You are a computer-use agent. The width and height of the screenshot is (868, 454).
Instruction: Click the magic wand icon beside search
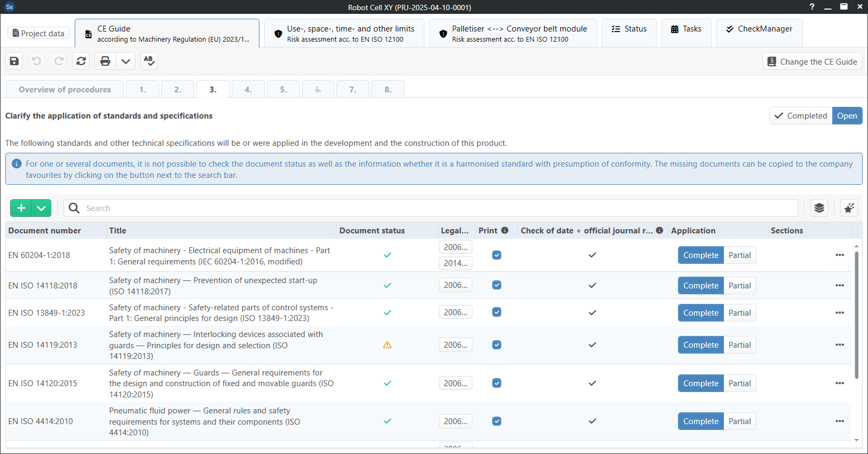coord(849,208)
